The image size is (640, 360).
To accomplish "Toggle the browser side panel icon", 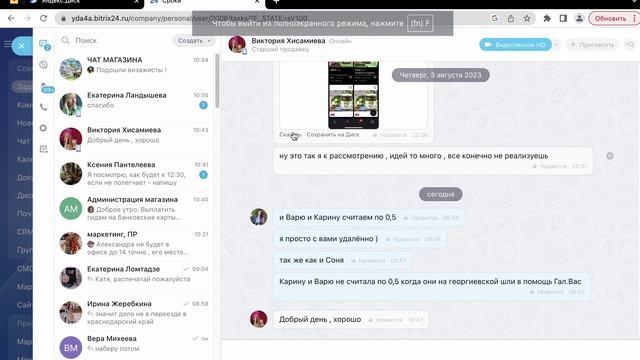I will point(563,18).
